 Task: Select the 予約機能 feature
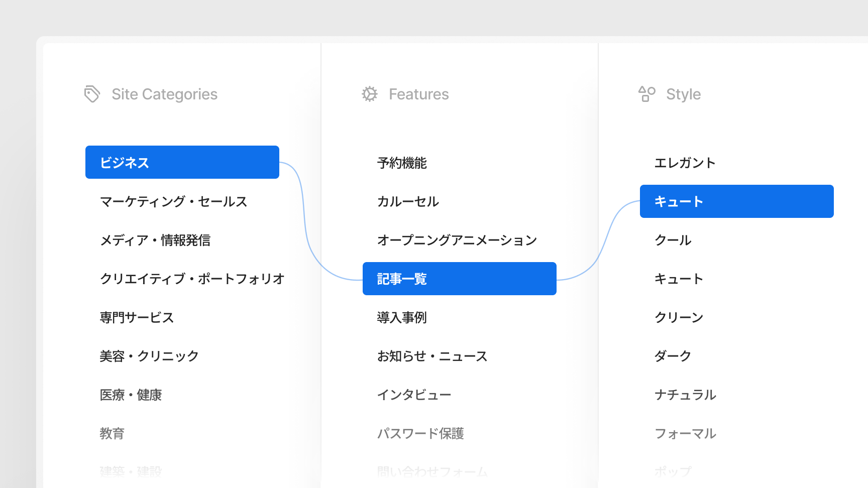[402, 162]
